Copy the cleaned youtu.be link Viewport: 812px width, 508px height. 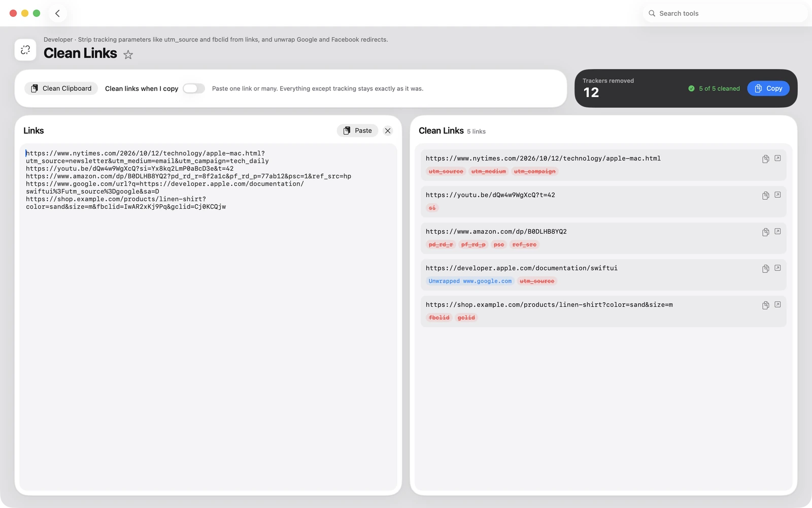[x=765, y=196]
